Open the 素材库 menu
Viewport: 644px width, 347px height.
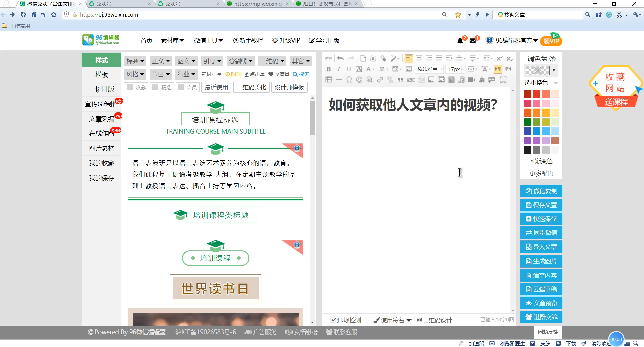pos(172,41)
